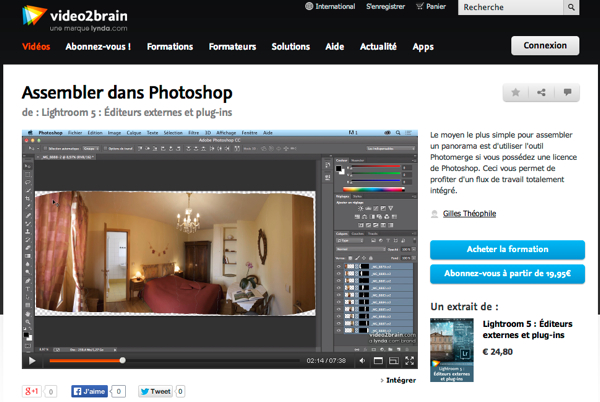Click the share icon near title
Image resolution: width=600 pixels, height=402 pixels.
[541, 92]
